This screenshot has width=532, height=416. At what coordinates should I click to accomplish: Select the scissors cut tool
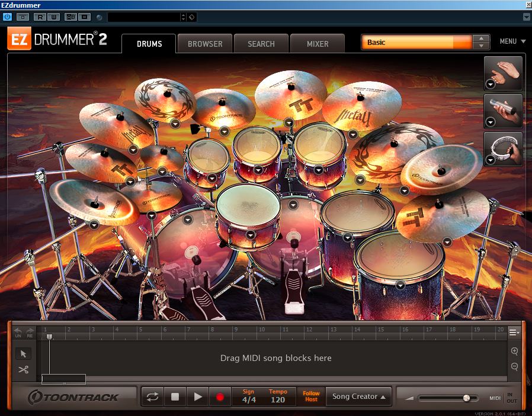(x=24, y=370)
